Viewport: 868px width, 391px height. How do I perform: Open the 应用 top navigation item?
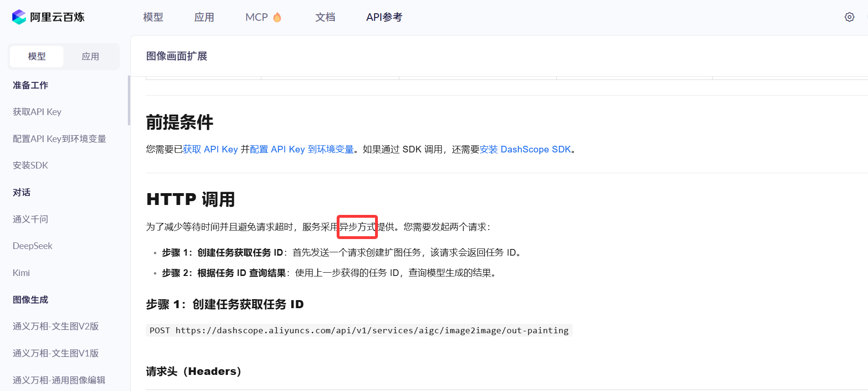pyautogui.click(x=204, y=17)
